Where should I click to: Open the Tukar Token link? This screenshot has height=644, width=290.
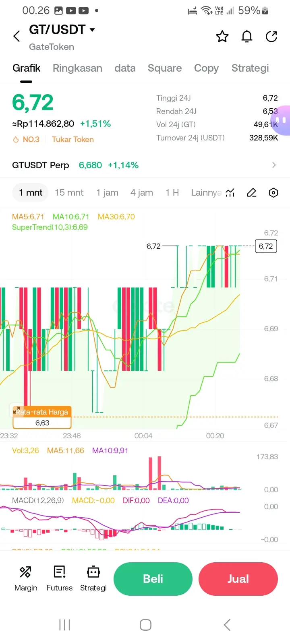click(x=73, y=139)
